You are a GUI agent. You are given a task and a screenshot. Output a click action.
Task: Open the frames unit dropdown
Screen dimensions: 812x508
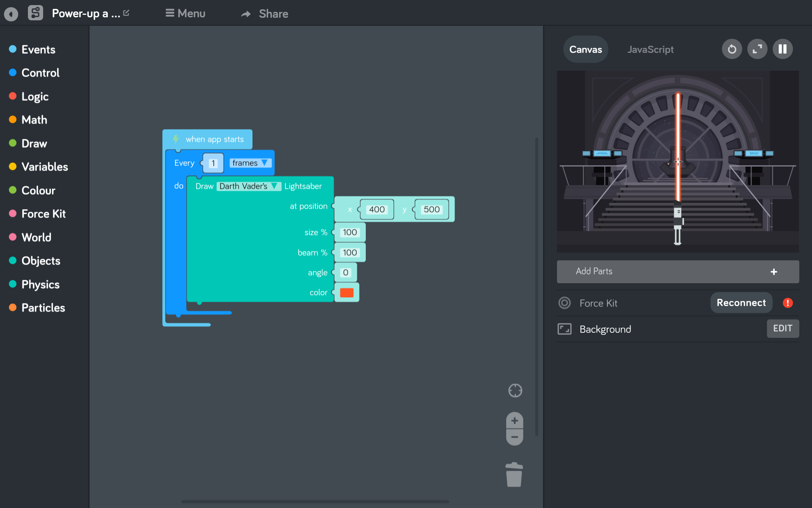(x=250, y=163)
